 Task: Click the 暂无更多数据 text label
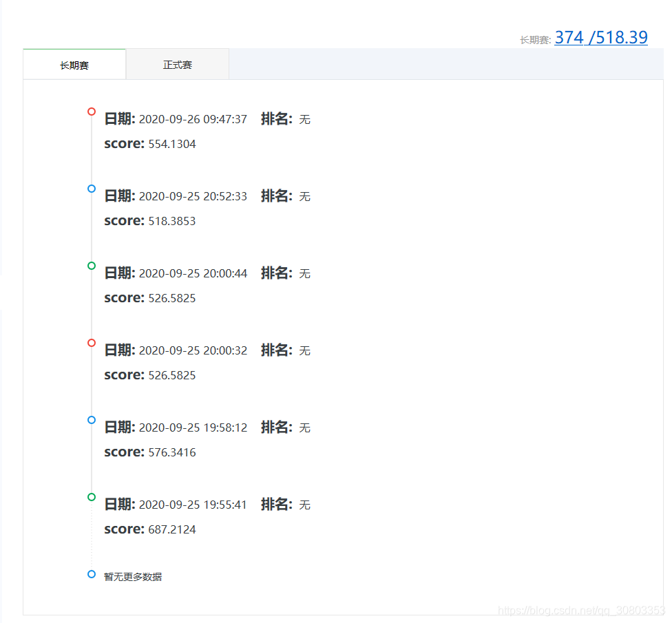click(132, 576)
